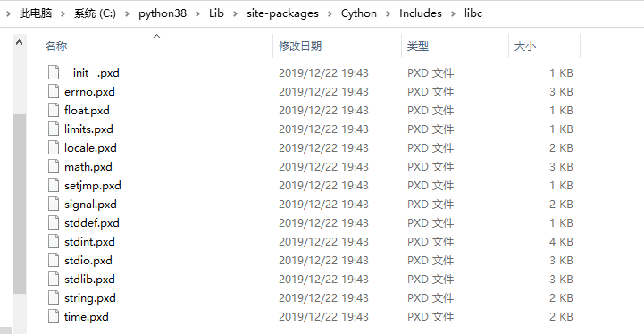Pick the stdint.pxd file icon
Image resolution: width=644 pixels, height=334 pixels.
(54, 241)
